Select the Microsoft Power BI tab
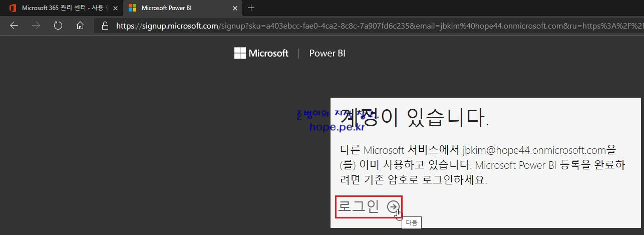The height and width of the screenshot is (235, 644). pyautogui.click(x=183, y=8)
